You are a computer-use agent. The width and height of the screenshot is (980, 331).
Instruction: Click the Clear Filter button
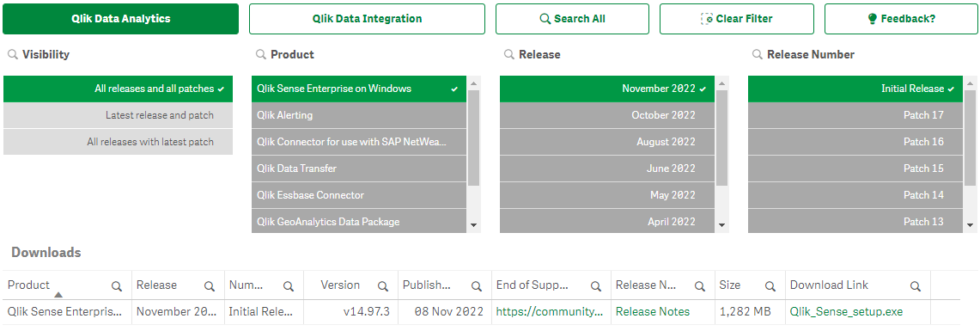(x=737, y=19)
